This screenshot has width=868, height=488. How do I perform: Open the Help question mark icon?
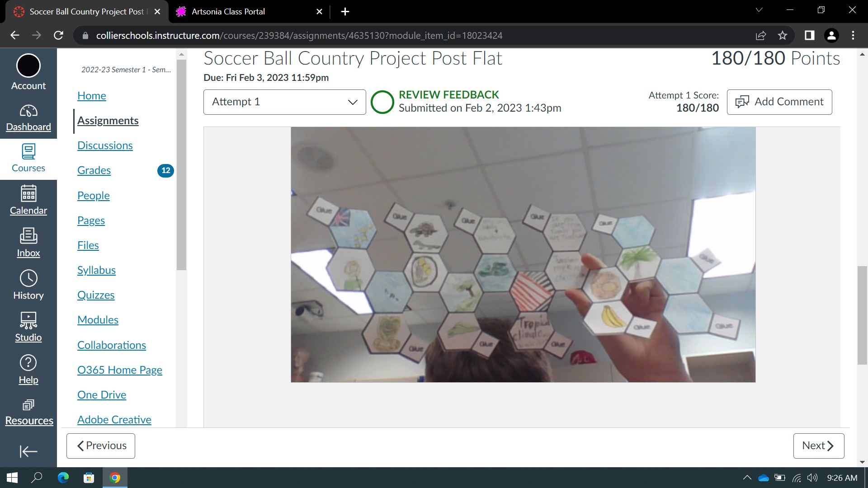point(28,363)
